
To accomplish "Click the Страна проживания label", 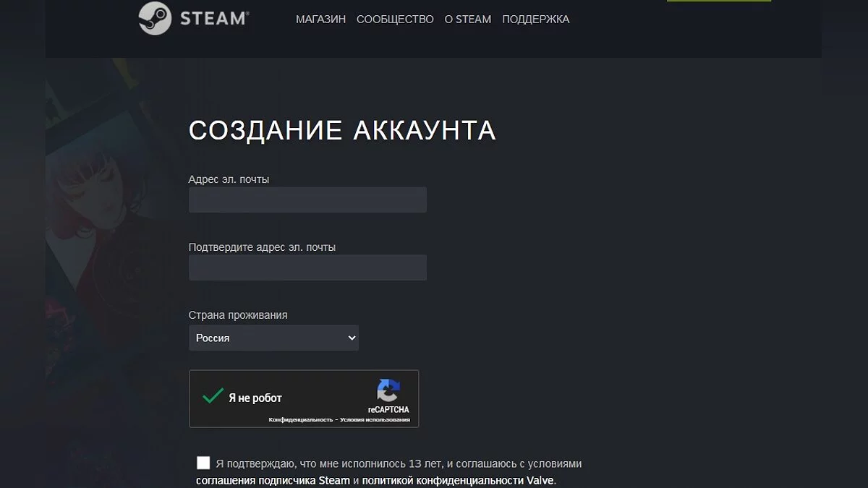I will tap(238, 315).
